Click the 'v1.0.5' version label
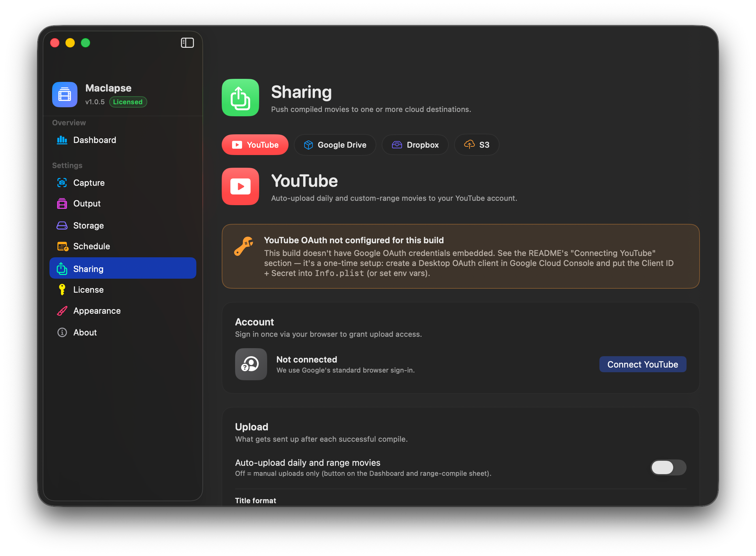The width and height of the screenshot is (756, 556). click(95, 102)
